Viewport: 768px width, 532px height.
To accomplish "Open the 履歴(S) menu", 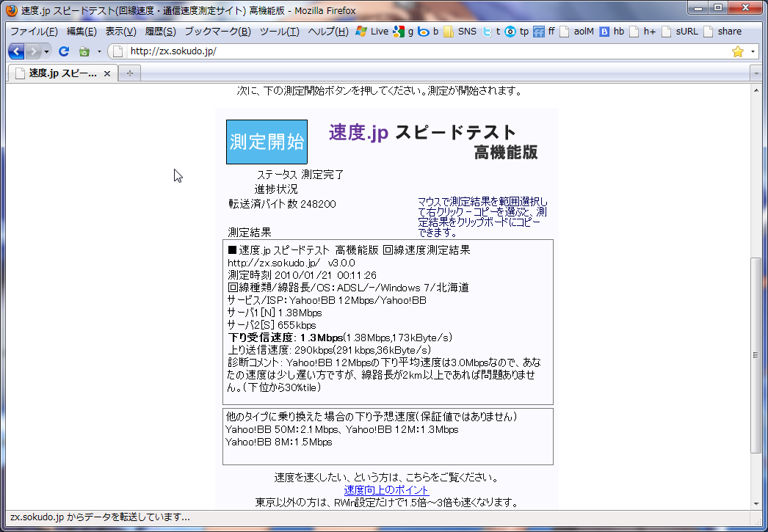I will [160, 32].
